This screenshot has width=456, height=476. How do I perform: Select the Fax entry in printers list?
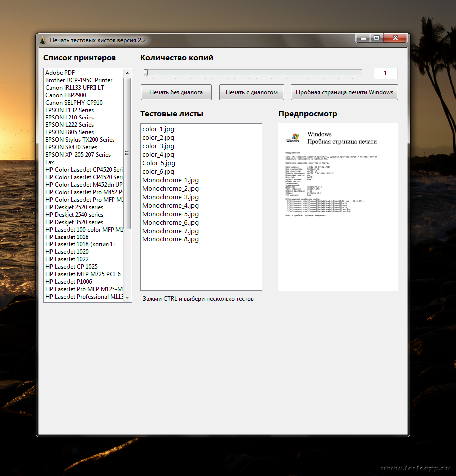click(50, 162)
